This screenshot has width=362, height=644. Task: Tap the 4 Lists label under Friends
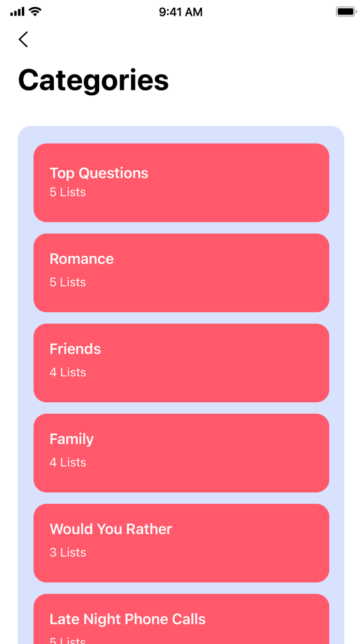click(x=67, y=372)
